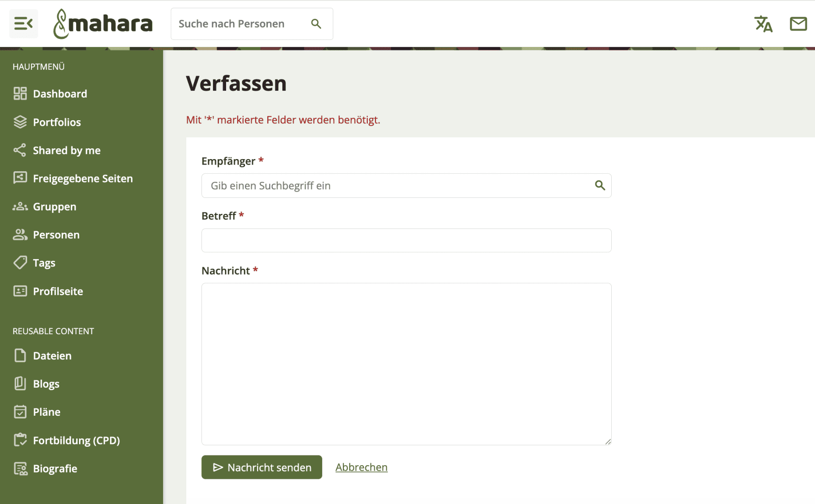Click the search magnifier in top bar
The width and height of the screenshot is (815, 504).
(x=316, y=24)
